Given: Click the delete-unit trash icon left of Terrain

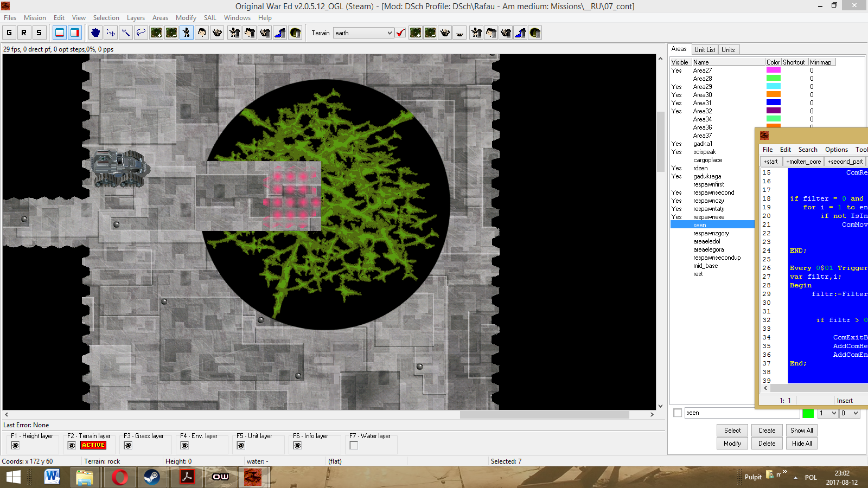Looking at the screenshot, I should (234, 33).
